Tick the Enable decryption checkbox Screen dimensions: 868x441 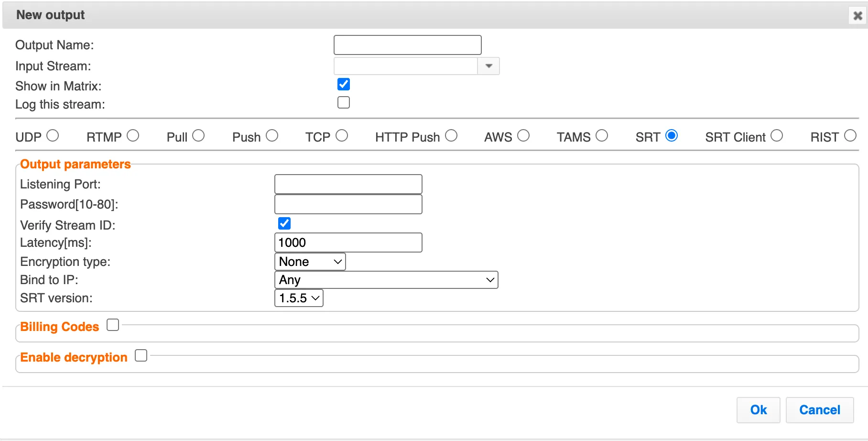(x=141, y=356)
